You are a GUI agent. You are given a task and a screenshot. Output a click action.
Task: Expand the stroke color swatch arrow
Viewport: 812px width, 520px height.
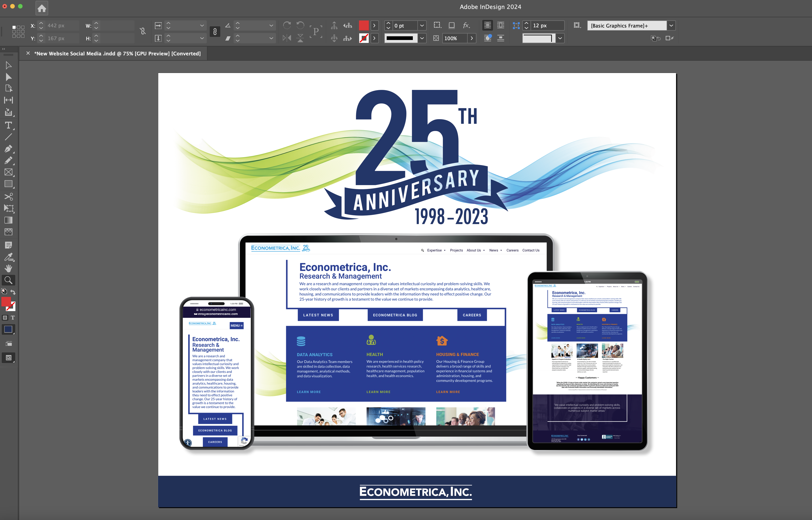374,38
